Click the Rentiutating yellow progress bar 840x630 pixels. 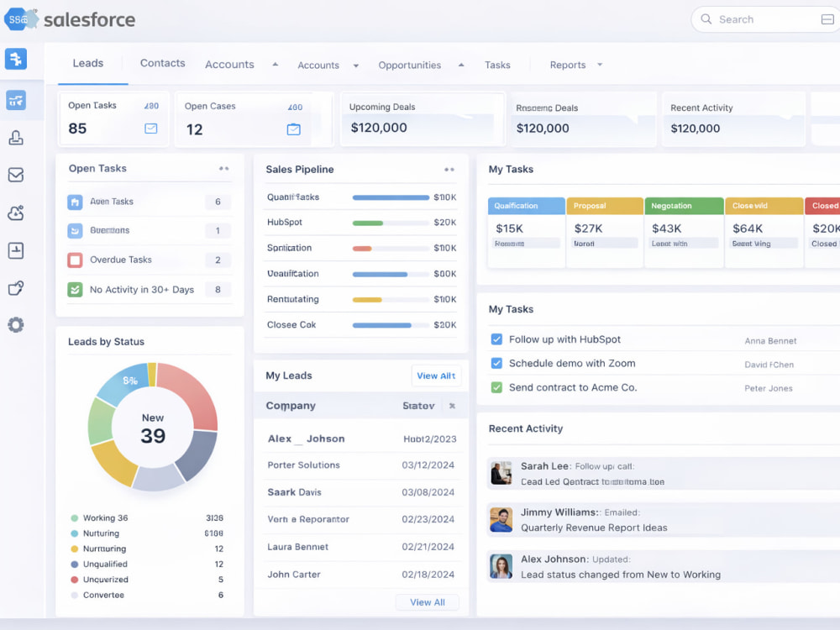click(391, 300)
